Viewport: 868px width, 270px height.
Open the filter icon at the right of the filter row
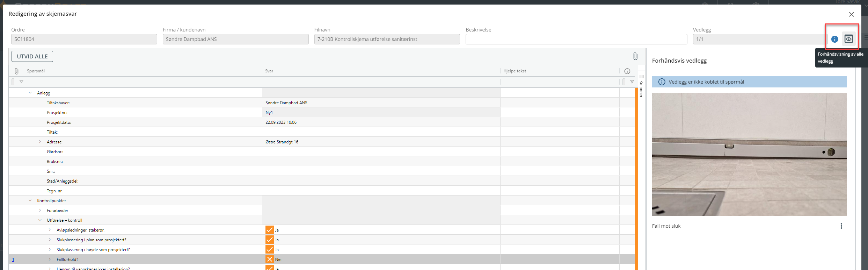[x=632, y=82]
